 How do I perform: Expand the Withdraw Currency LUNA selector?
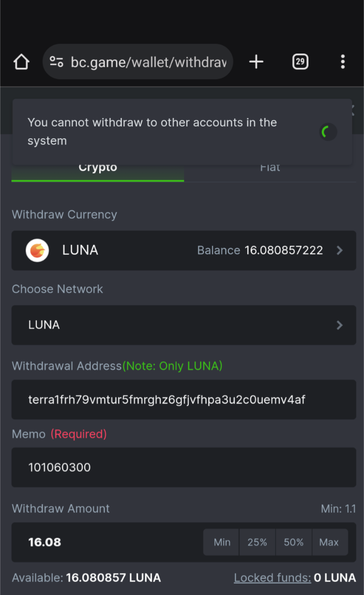tap(183, 250)
